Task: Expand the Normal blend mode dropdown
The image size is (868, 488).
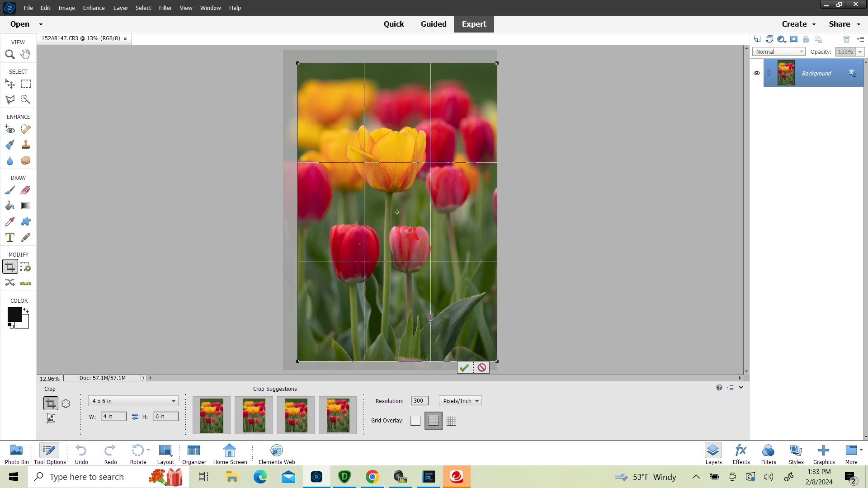Action: pos(779,52)
